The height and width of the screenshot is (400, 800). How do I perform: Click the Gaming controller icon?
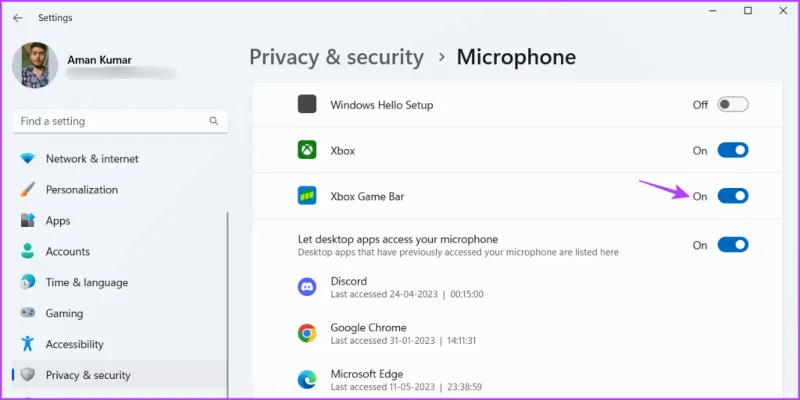[x=28, y=312]
